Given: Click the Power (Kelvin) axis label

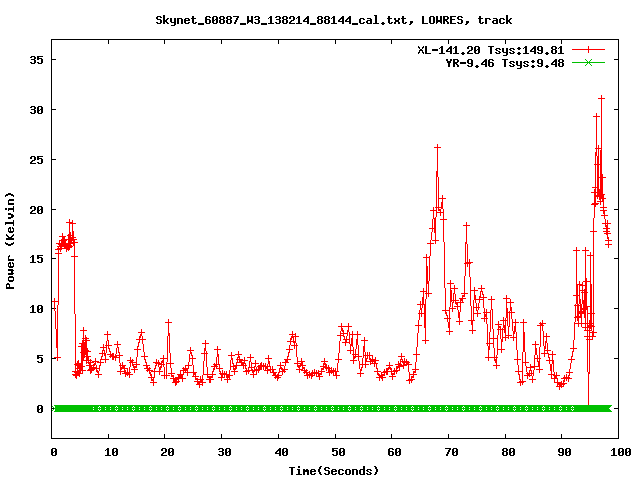Looking at the screenshot, I should [10, 241].
